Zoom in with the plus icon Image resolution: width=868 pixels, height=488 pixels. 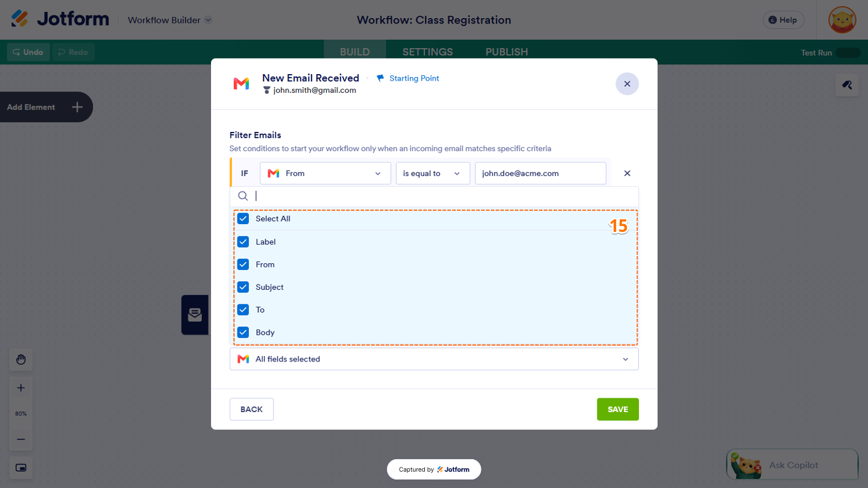coord(21,388)
